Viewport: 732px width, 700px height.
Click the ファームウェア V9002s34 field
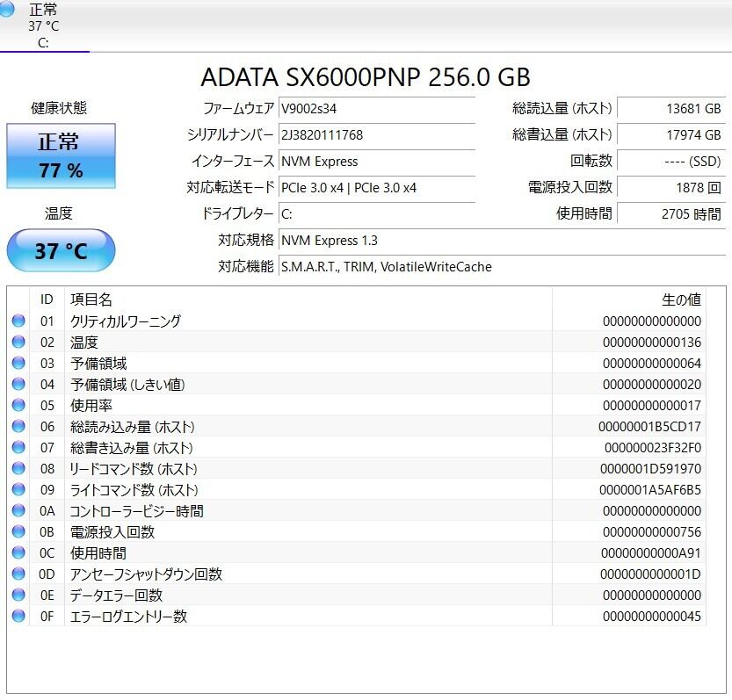point(376,109)
